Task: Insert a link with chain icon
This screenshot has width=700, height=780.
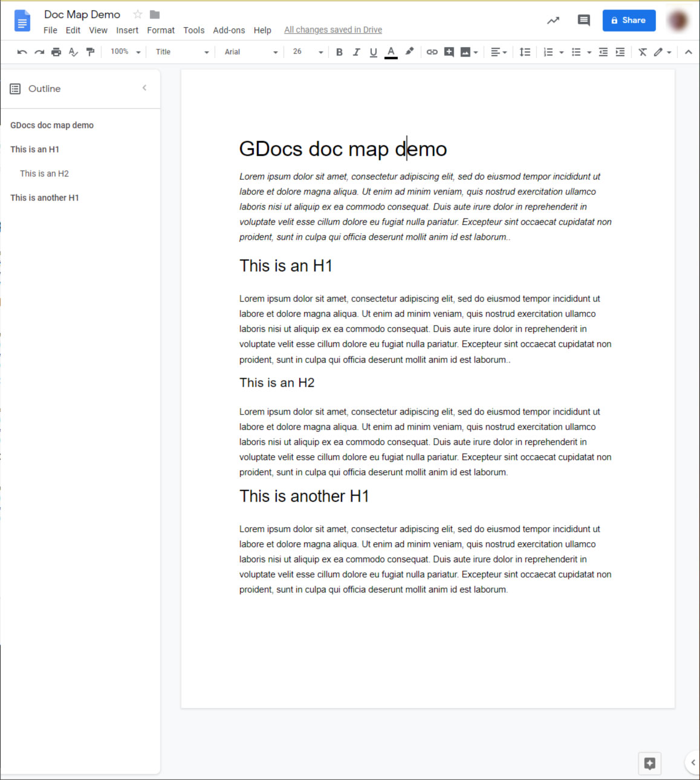Action: point(432,52)
